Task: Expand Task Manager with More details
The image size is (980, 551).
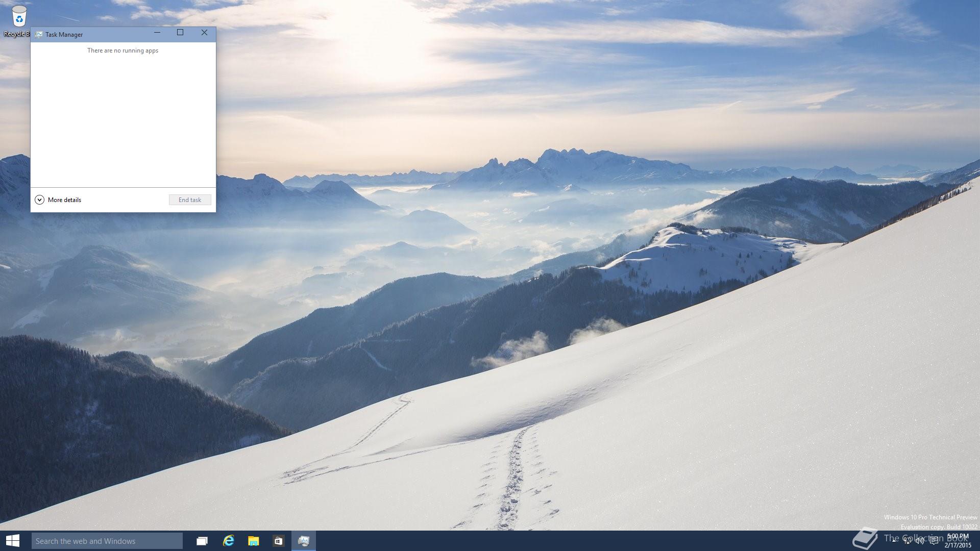Action: click(x=58, y=200)
